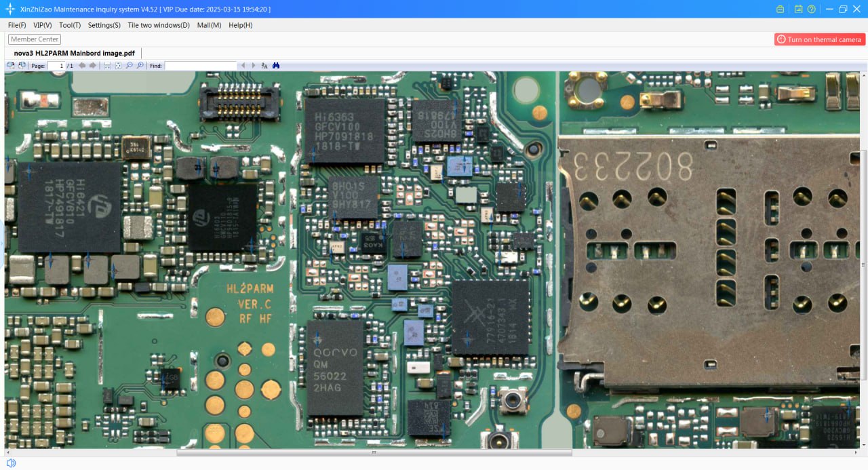Restore down the application window

[x=843, y=9]
